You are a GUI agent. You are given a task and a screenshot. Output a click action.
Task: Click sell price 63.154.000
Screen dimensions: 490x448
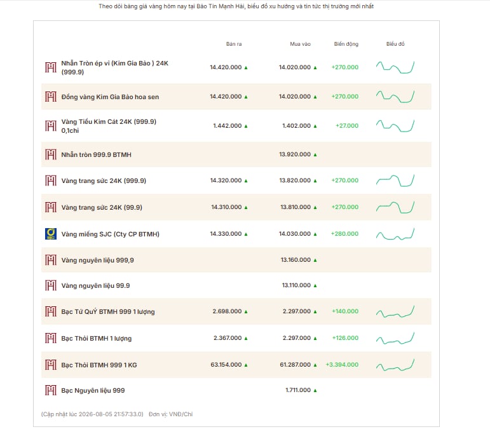226,365
